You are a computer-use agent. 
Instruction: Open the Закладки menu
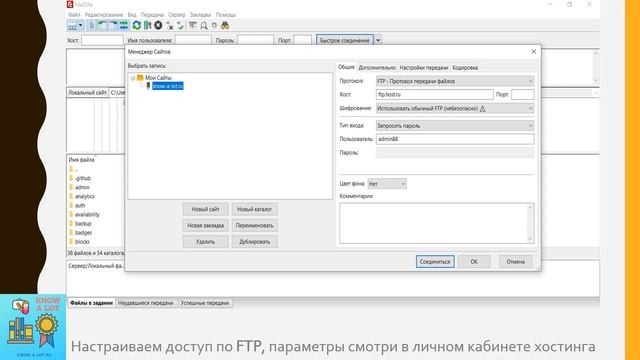point(200,15)
